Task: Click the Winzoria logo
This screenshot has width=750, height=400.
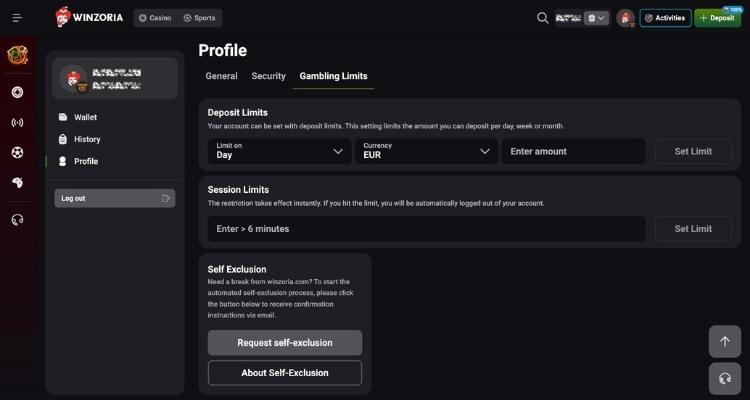Action: coord(90,18)
